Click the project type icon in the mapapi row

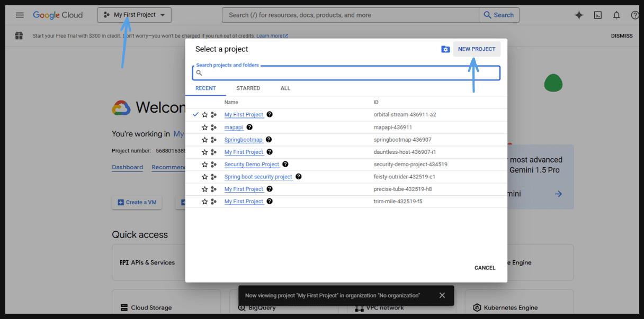tap(213, 127)
